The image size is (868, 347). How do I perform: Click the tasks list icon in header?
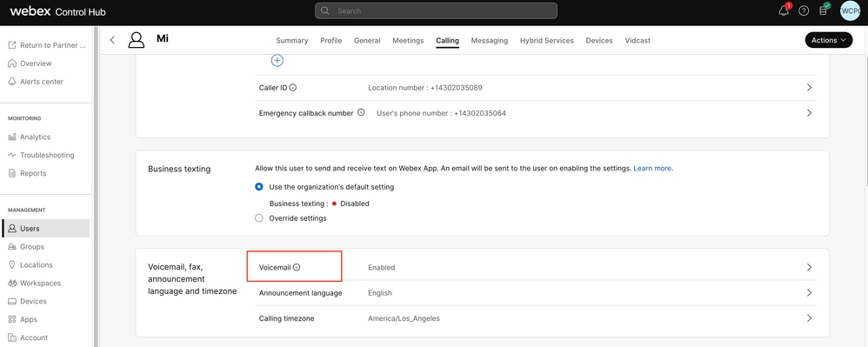[823, 10]
